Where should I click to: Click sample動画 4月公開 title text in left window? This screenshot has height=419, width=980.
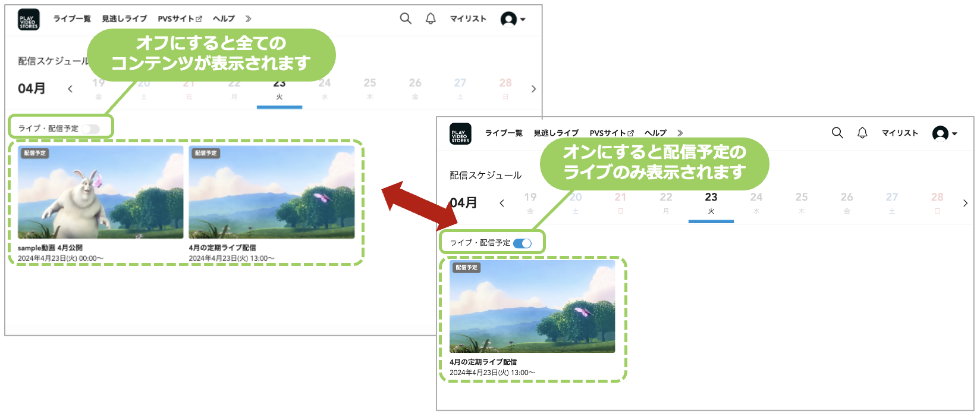tap(50, 248)
